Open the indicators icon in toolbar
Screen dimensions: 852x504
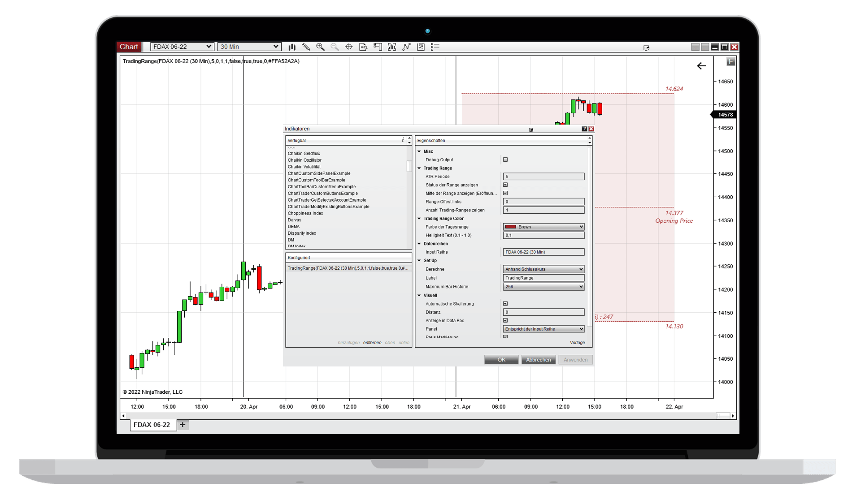[x=392, y=47]
